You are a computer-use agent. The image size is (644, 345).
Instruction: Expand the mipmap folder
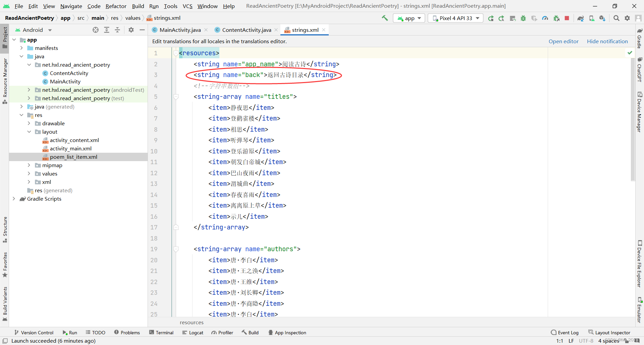[29, 165]
